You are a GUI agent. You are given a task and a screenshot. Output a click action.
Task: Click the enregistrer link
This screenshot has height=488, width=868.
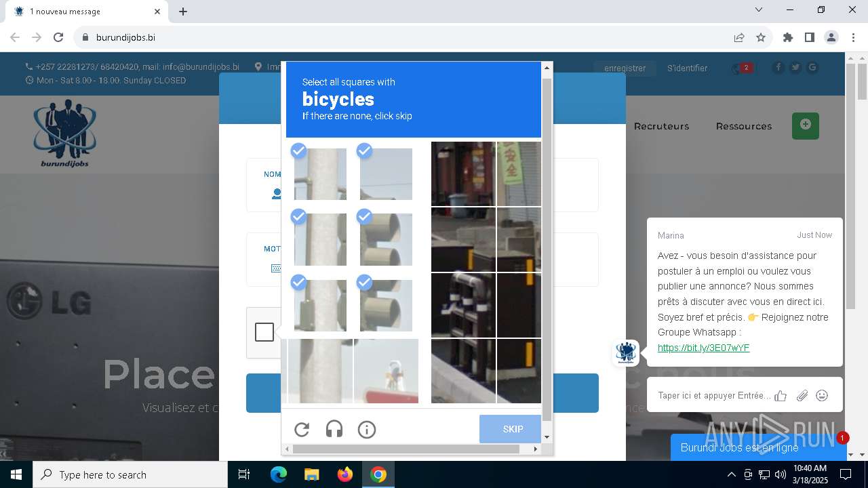625,68
